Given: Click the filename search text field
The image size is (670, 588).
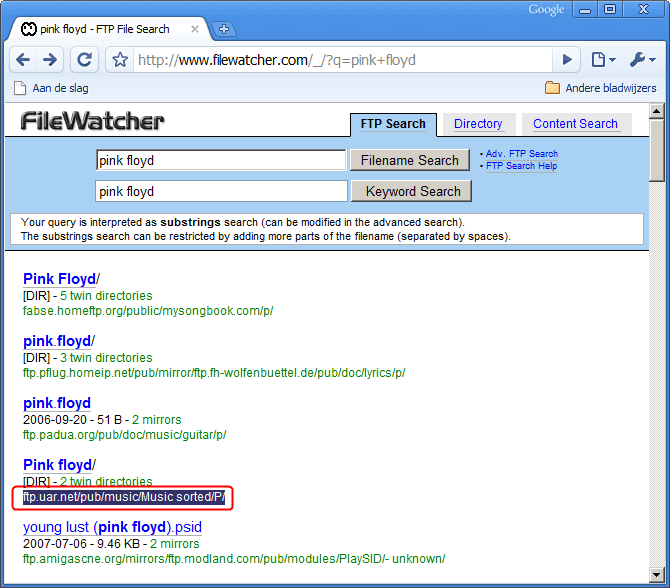Looking at the screenshot, I should coord(221,160).
